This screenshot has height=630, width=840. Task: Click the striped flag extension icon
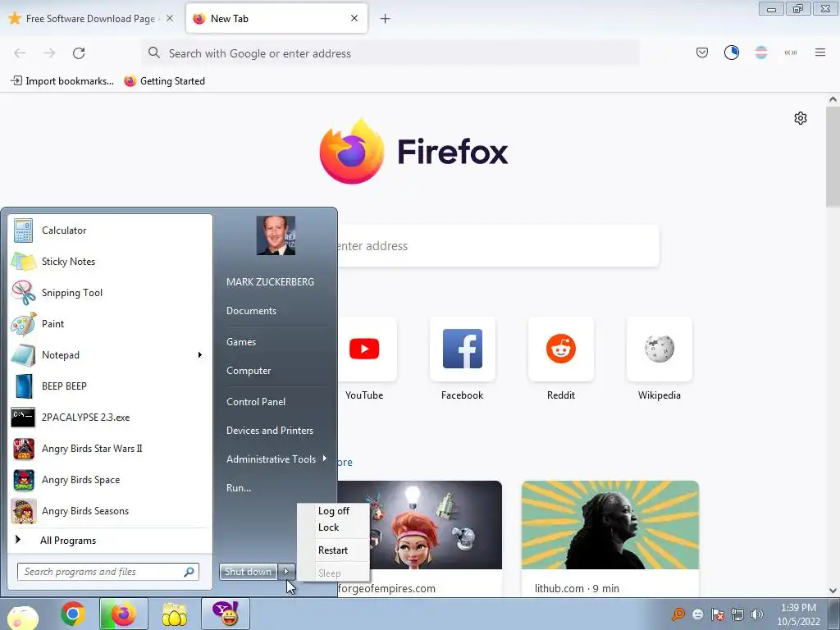(x=761, y=52)
